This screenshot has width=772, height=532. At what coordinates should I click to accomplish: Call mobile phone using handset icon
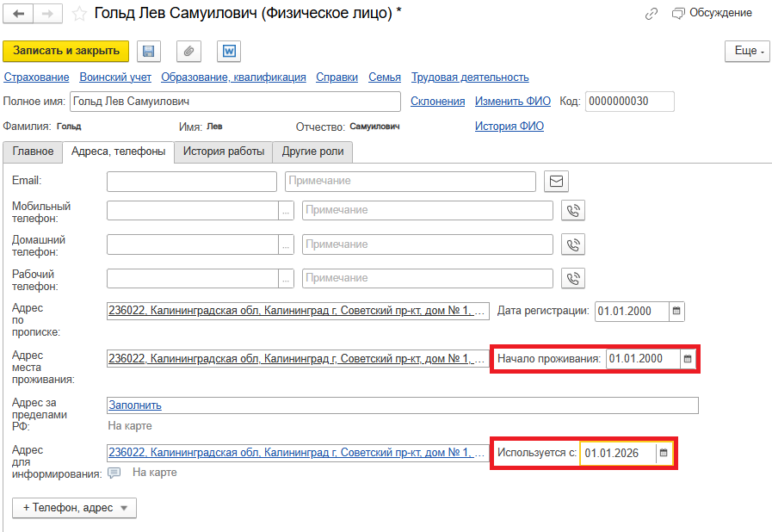573,211
